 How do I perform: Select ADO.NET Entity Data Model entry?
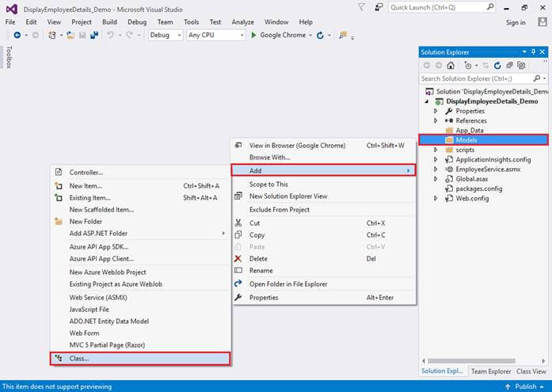[x=140, y=322]
